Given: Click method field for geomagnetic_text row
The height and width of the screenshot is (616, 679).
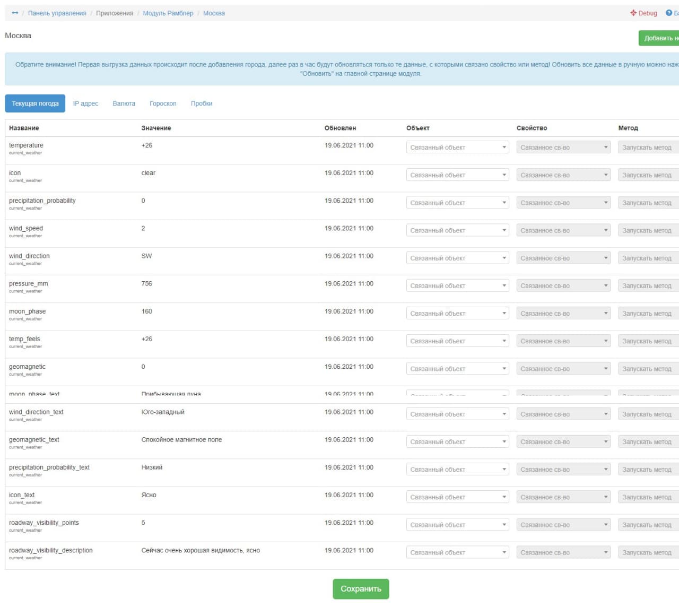Looking at the screenshot, I should [x=648, y=442].
